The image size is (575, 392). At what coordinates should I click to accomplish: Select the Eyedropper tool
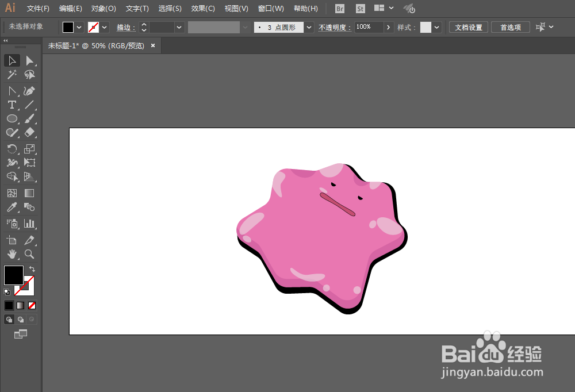coord(11,207)
